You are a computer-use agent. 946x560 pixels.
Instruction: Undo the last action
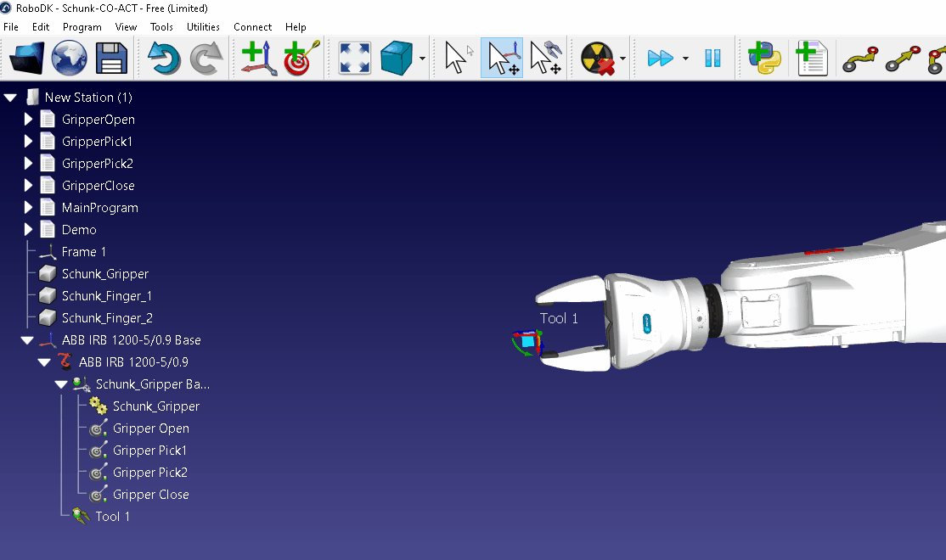pyautogui.click(x=164, y=58)
